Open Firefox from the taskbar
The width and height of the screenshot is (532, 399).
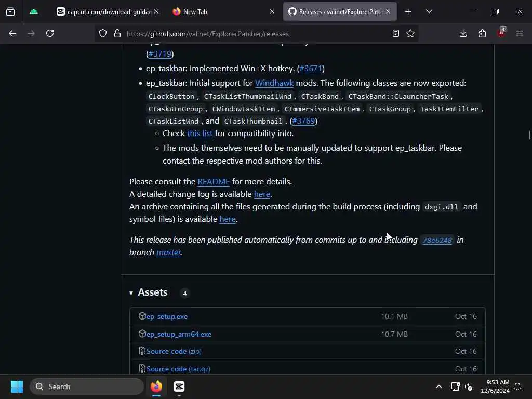(156, 387)
